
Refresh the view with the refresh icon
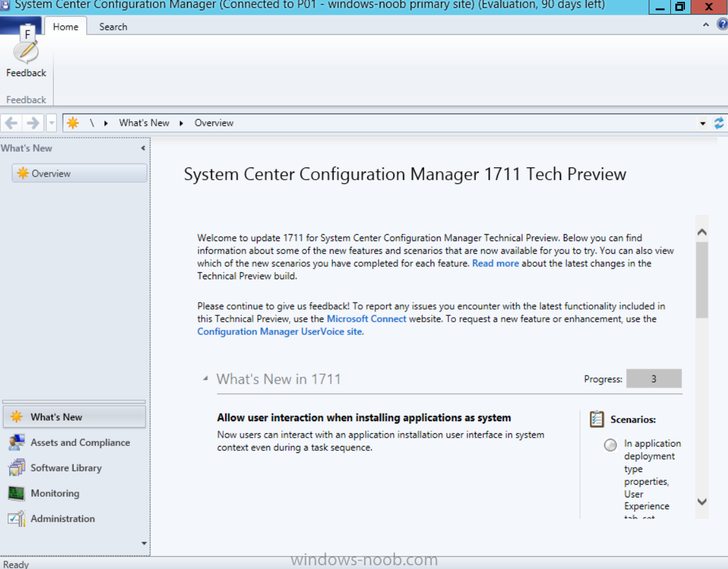tap(718, 123)
